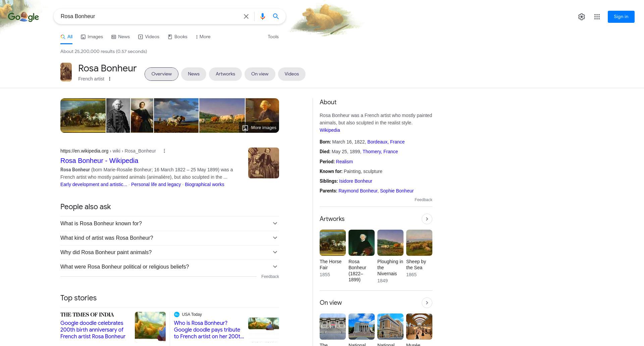Screen dimensions: 644x346
Task: Open Wikipedia link in About panel
Action: 330,130
